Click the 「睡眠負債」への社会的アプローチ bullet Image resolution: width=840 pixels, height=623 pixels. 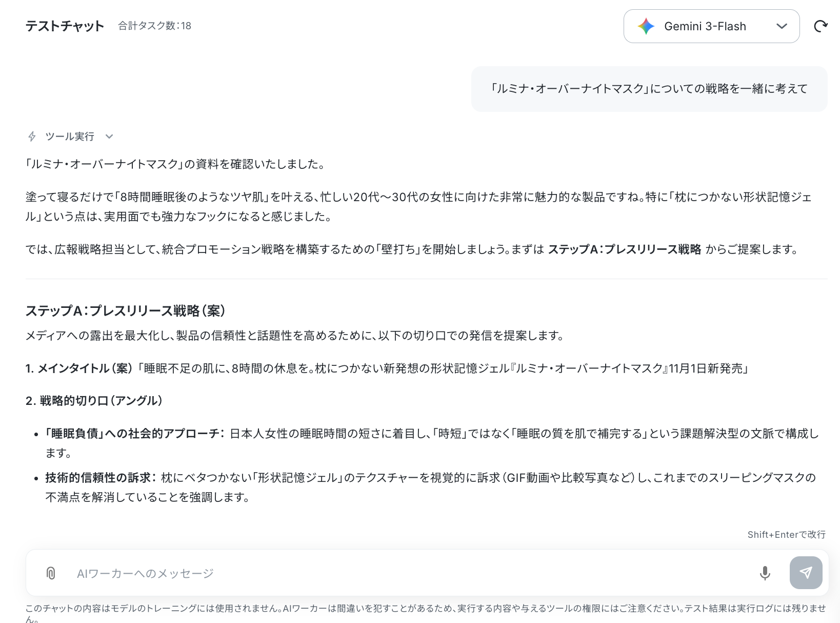432,443
